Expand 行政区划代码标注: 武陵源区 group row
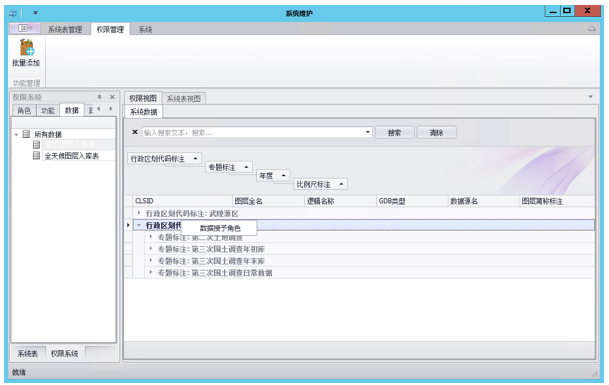This screenshot has width=609, height=385. click(139, 213)
